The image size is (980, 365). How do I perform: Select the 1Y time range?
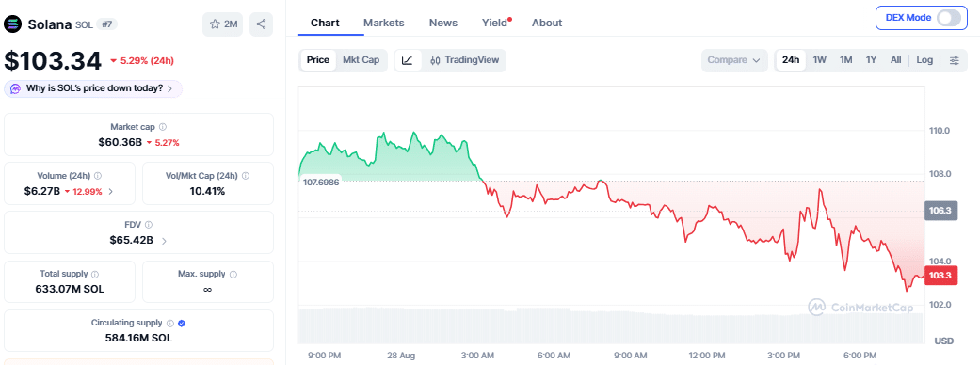tap(871, 60)
